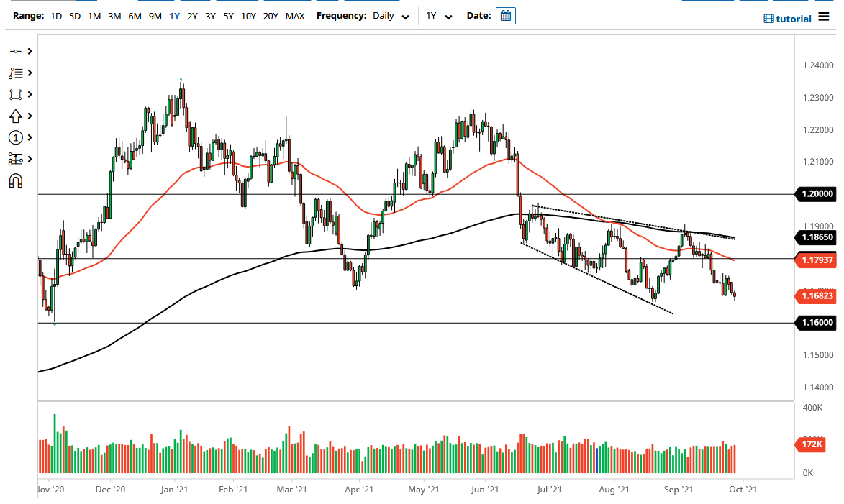
Task: Open the Frequency Daily dropdown
Action: click(x=391, y=16)
